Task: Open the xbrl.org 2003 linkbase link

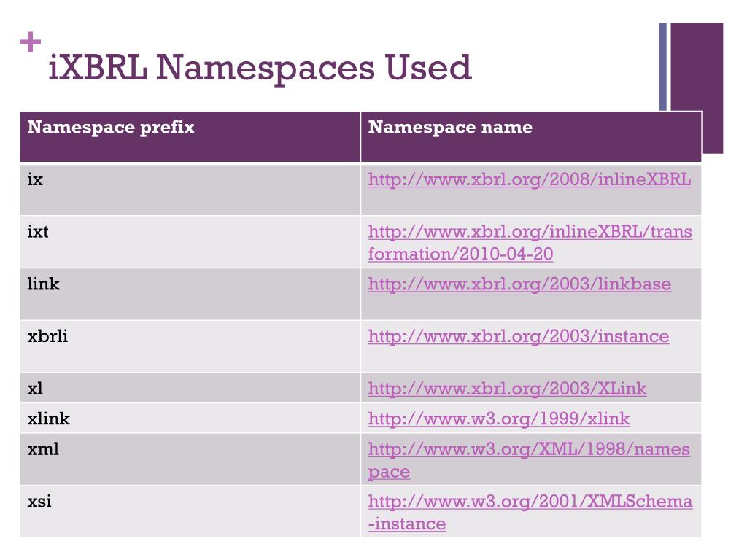Action: (519, 284)
